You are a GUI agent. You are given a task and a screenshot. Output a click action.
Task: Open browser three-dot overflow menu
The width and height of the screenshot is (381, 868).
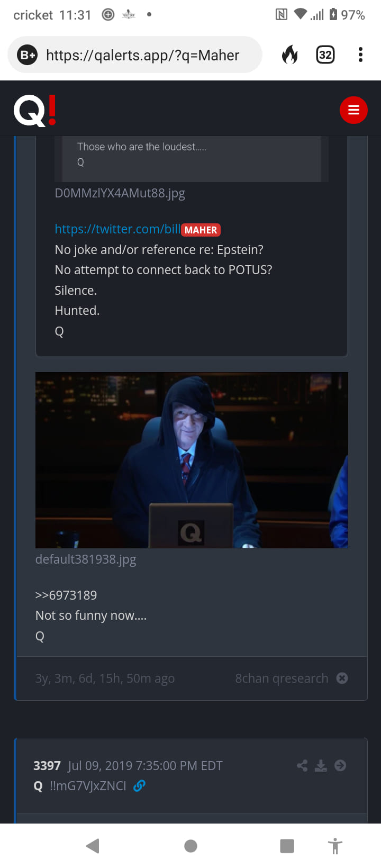click(x=360, y=55)
